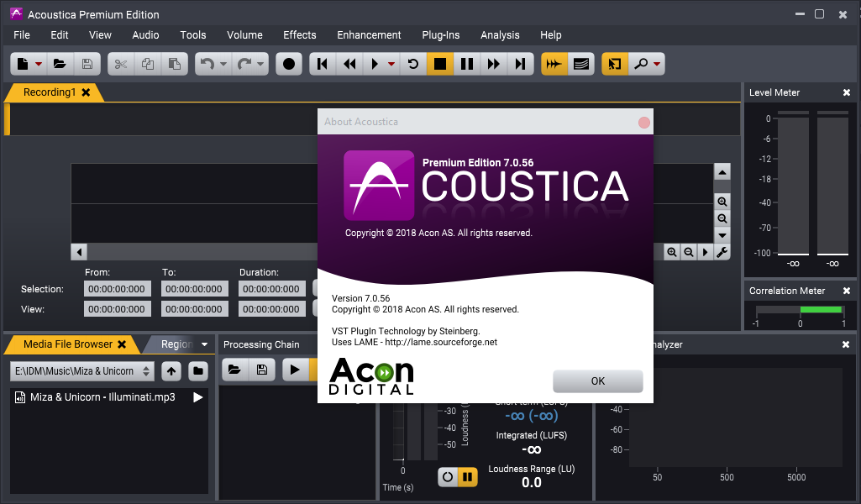The width and height of the screenshot is (861, 504).
Task: Select the Media File Browser tab
Action: pyautogui.click(x=67, y=344)
